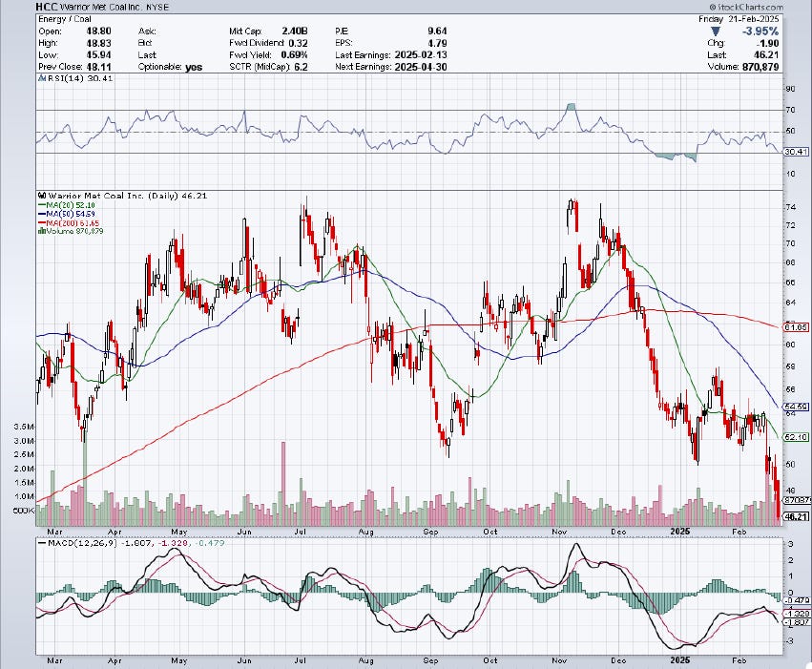
Task: Click the MA(200) 61.65 legend entry
Action: 69,222
